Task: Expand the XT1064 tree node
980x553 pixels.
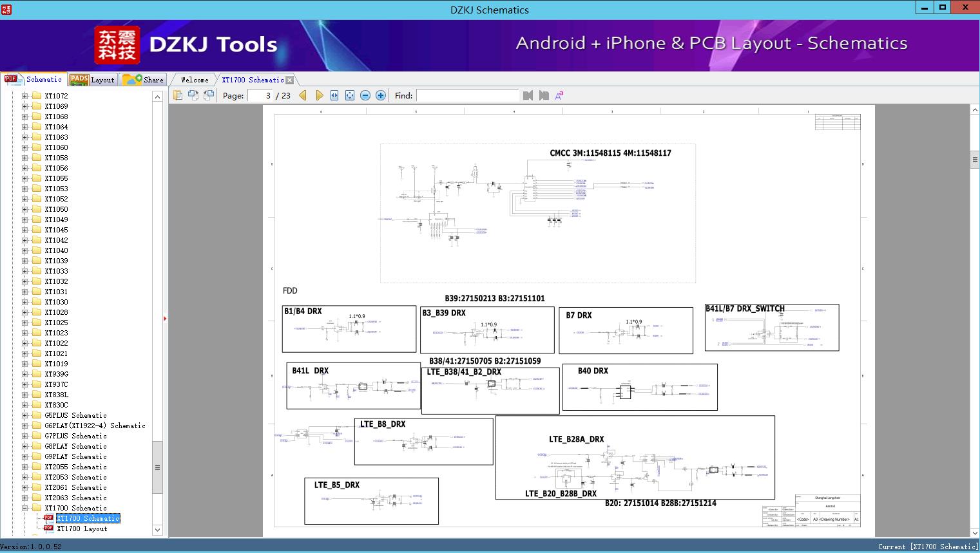Action: [25, 127]
